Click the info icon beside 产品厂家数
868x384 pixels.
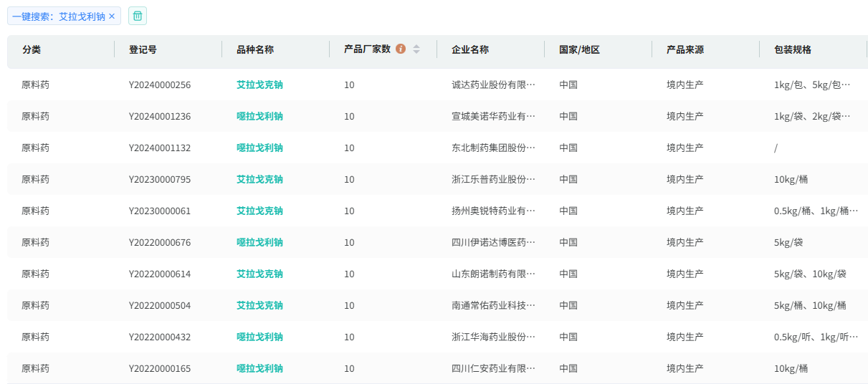[401, 49]
